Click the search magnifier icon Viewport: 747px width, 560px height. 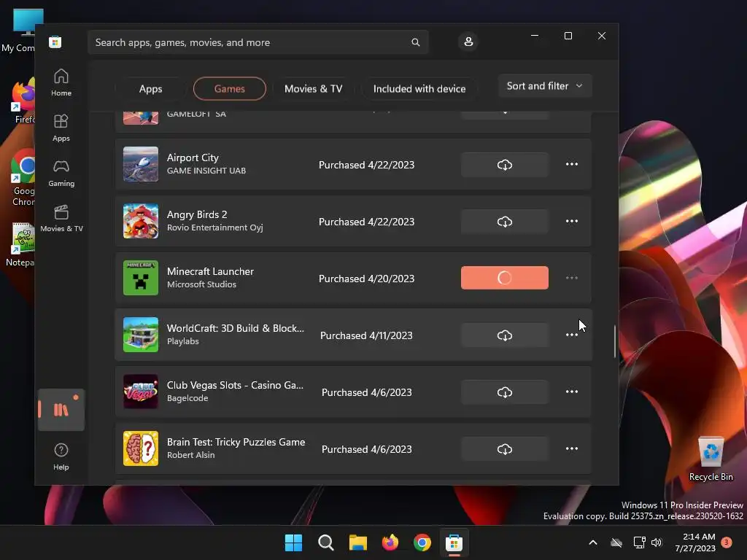point(415,42)
